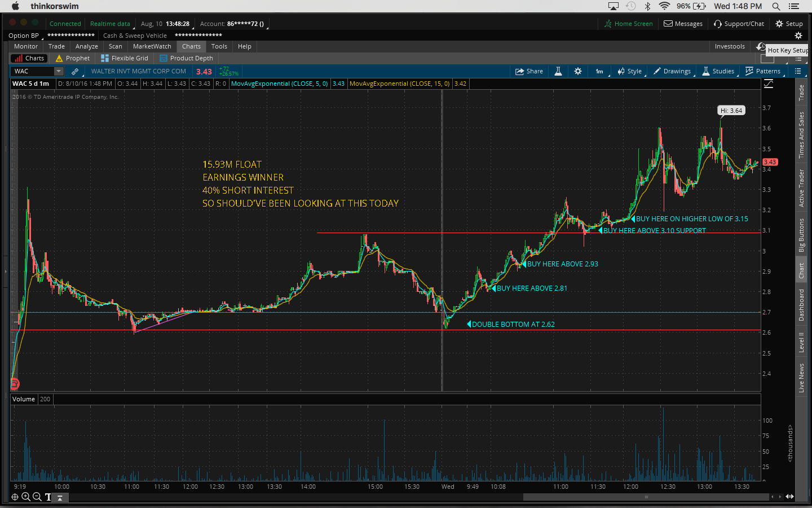Viewport: 812px width, 508px height.
Task: Switch to the Analyze tab
Action: coord(87,46)
